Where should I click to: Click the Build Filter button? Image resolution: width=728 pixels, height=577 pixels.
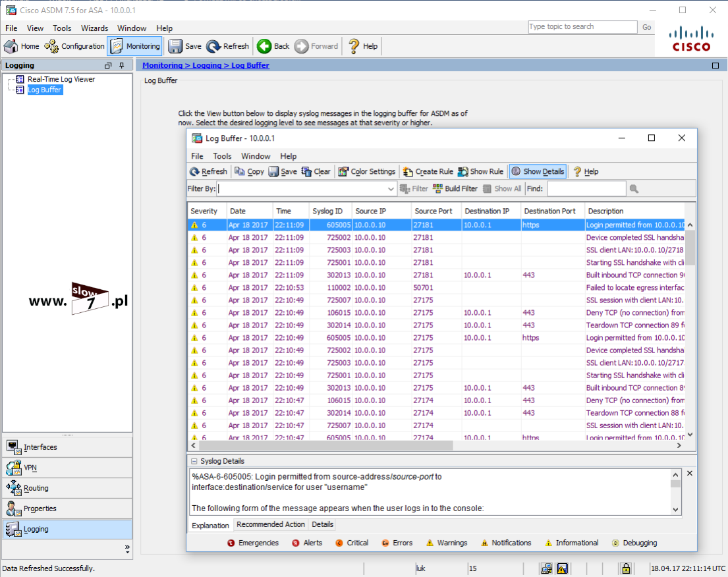pos(455,188)
